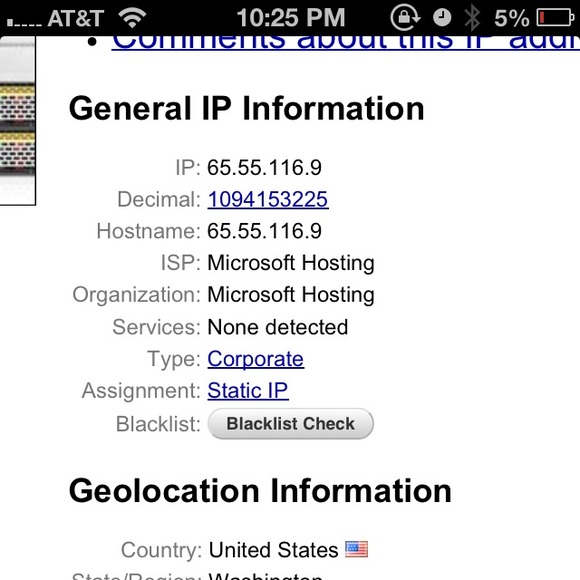Image resolution: width=580 pixels, height=580 pixels.
Task: Open the Static IP assignment link
Action: click(248, 390)
